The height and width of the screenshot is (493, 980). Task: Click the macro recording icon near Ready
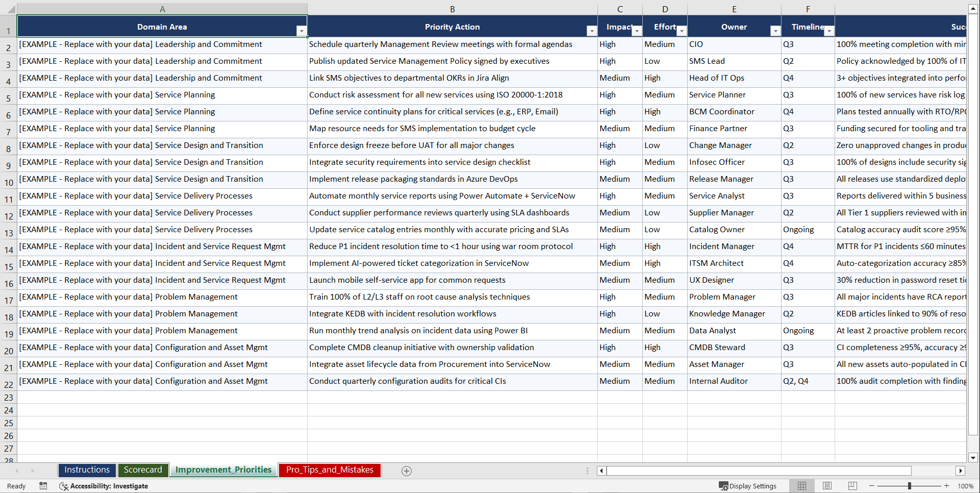43,486
